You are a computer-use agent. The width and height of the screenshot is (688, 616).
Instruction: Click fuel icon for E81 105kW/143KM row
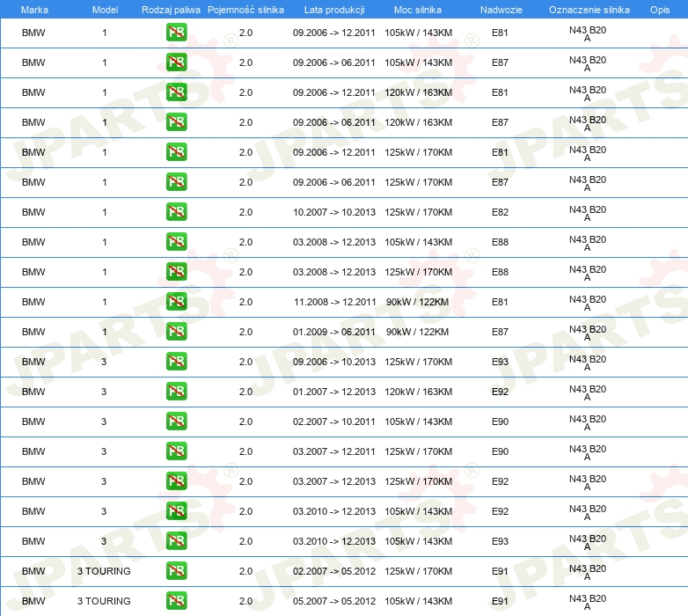176,33
